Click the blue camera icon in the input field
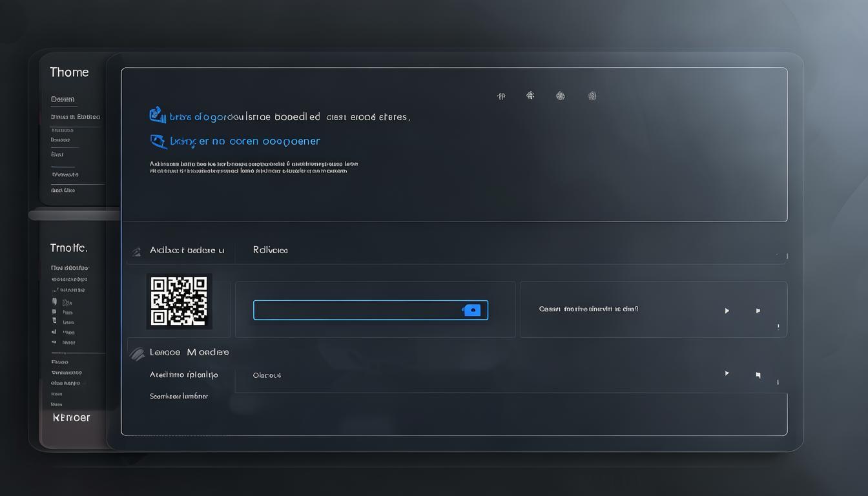 (x=472, y=311)
